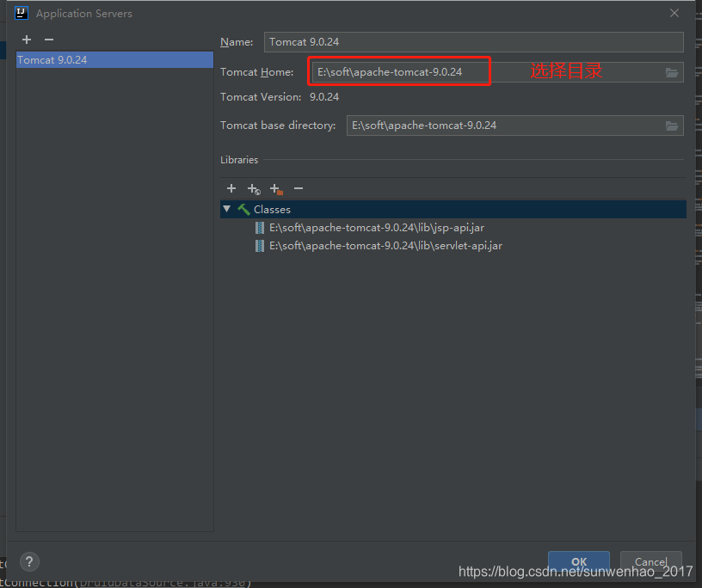702x588 pixels.
Task: Click the Classes hammer icon
Action: pyautogui.click(x=243, y=209)
